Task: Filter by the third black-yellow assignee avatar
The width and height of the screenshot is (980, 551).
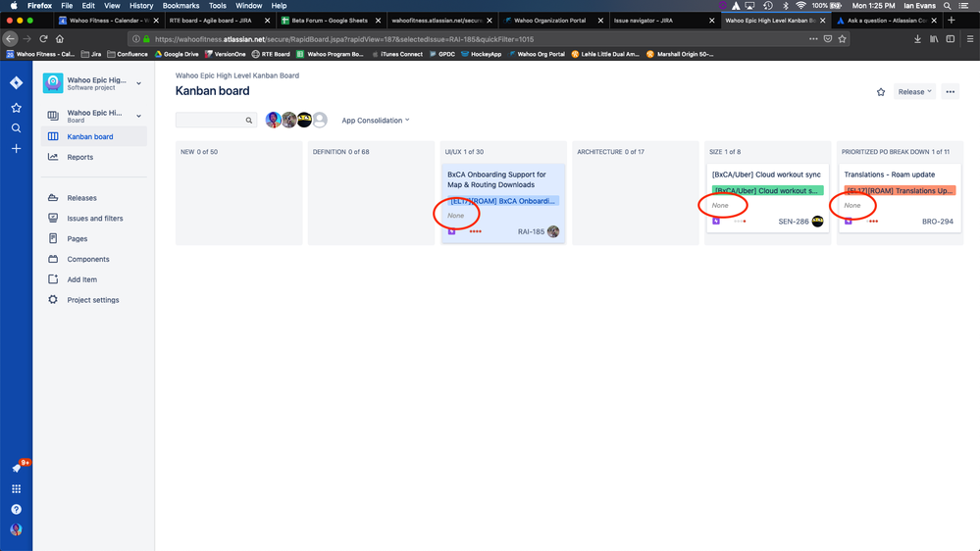Action: 304,120
